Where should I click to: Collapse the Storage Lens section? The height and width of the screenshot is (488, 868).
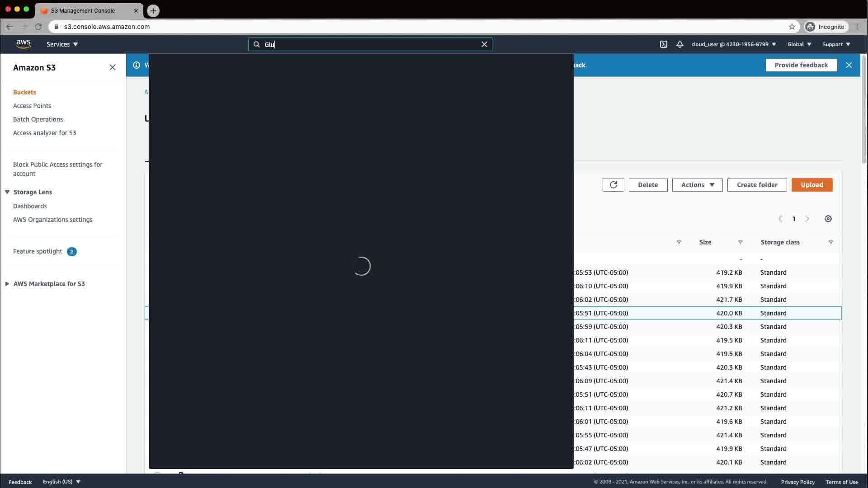click(x=7, y=192)
